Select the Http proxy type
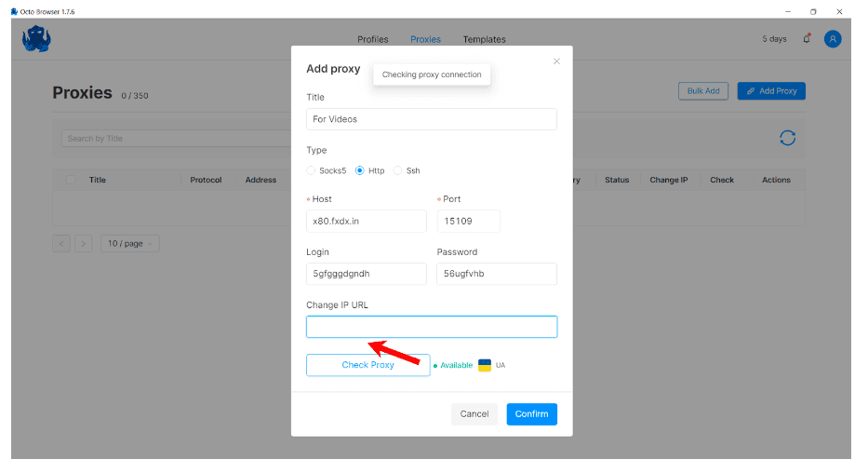 [x=360, y=170]
